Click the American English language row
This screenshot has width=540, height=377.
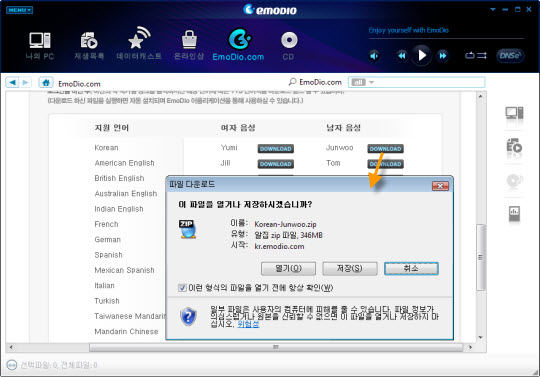(124, 163)
